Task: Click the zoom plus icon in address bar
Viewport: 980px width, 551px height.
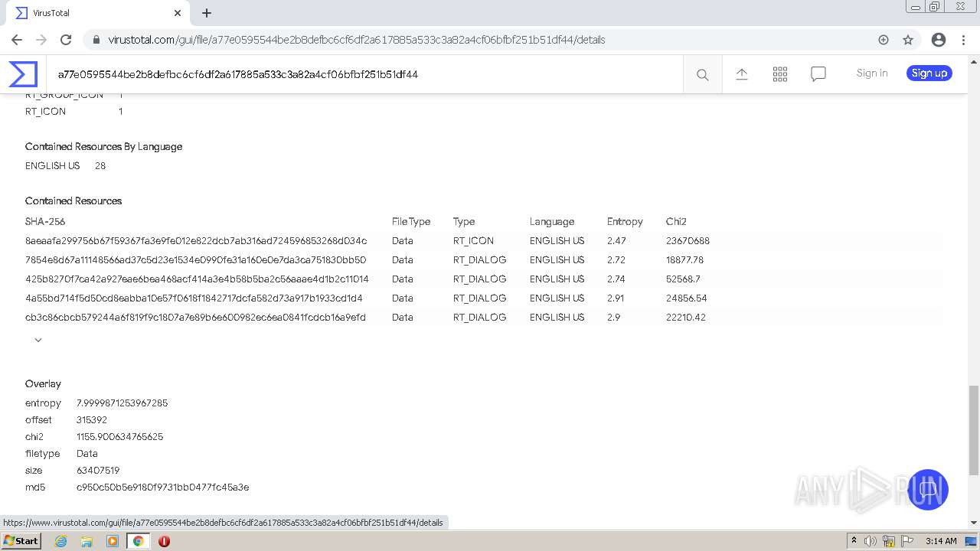Action: click(x=884, y=40)
